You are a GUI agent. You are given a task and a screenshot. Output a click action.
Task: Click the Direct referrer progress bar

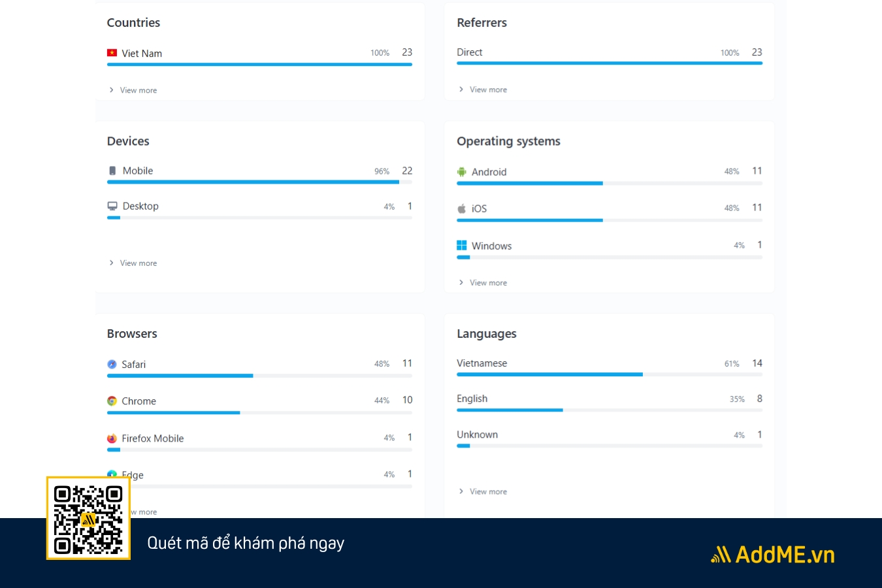610,63
